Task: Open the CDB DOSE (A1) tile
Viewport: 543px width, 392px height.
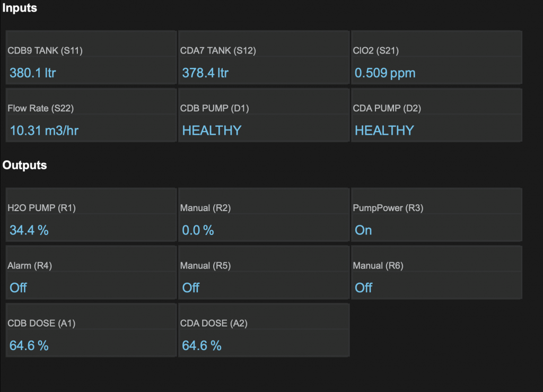Action: tap(91, 329)
